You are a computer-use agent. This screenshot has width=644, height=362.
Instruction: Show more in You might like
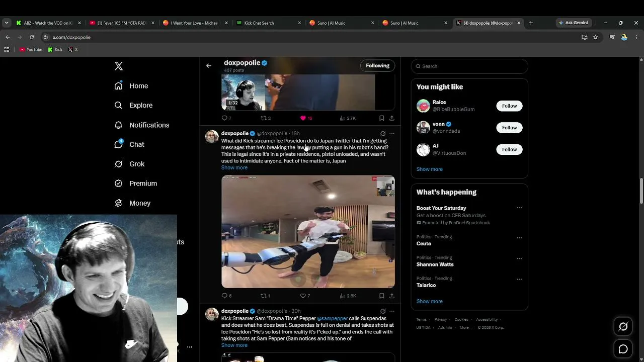[x=430, y=169]
